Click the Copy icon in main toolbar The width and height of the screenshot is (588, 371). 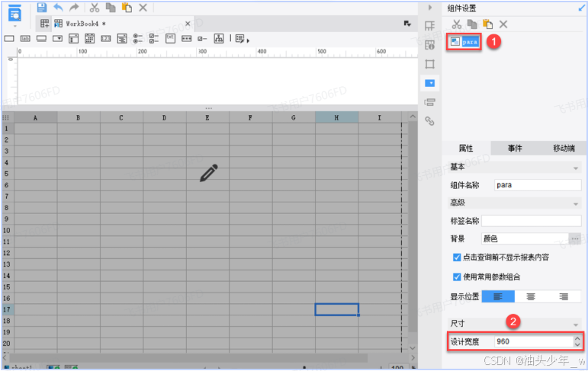111,8
